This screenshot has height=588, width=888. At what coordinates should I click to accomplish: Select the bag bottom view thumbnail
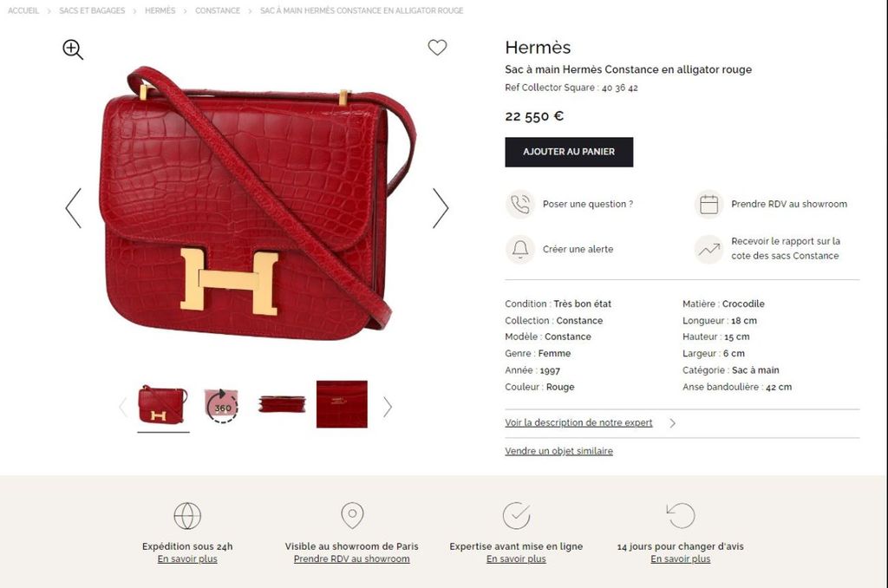click(x=282, y=404)
